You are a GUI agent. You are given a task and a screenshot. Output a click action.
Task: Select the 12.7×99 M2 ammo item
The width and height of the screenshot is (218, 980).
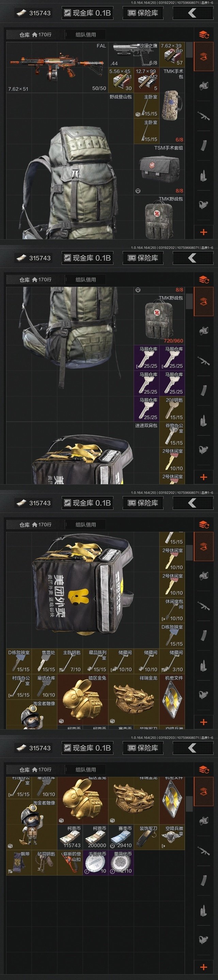pos(146,80)
